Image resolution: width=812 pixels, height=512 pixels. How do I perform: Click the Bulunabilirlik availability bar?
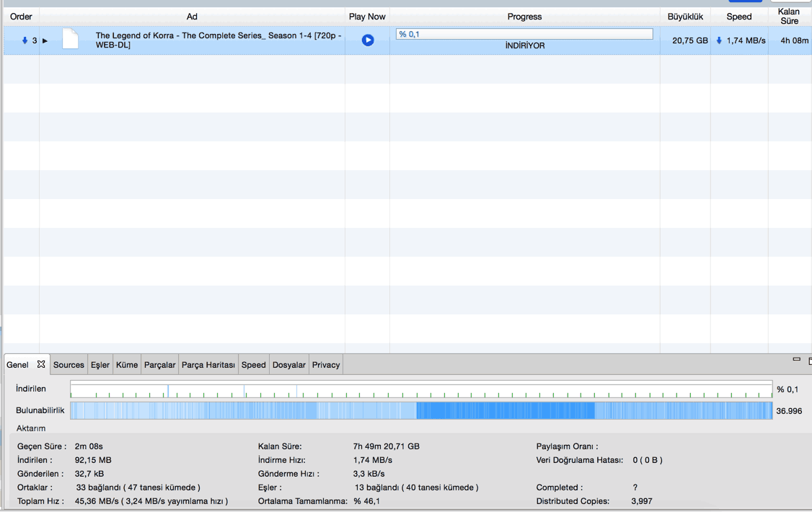(421, 410)
